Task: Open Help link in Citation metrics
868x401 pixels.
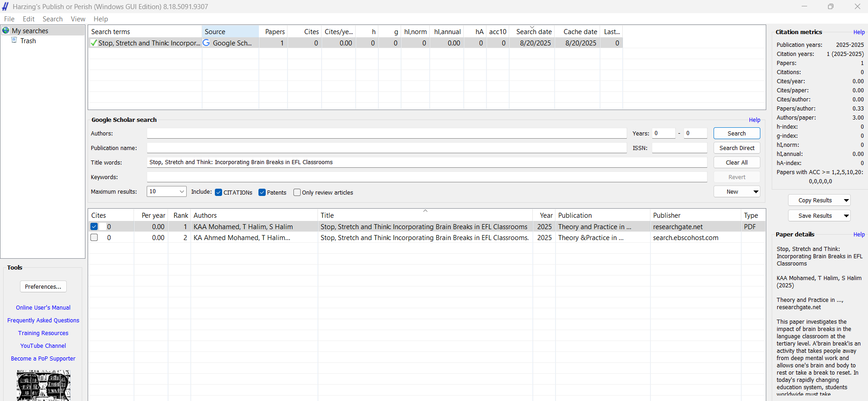Action: pyautogui.click(x=859, y=32)
